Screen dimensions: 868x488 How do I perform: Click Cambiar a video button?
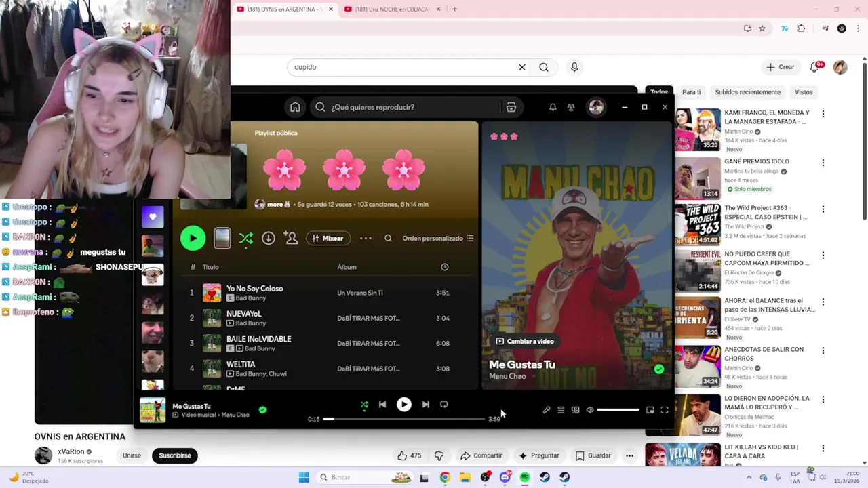click(525, 342)
